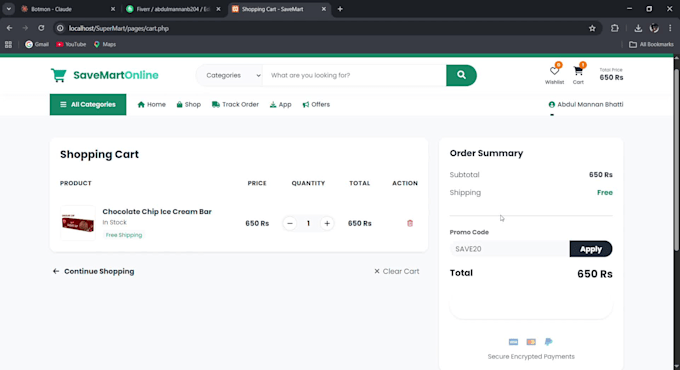Open the Wishlist heart icon
Viewport: 680px width, 370px height.
[x=554, y=71]
